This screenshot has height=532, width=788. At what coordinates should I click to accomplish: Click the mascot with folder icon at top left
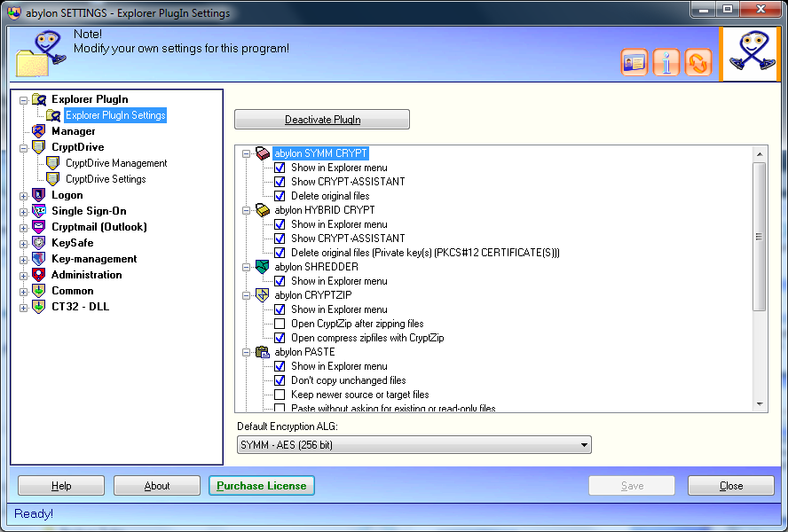[41, 53]
